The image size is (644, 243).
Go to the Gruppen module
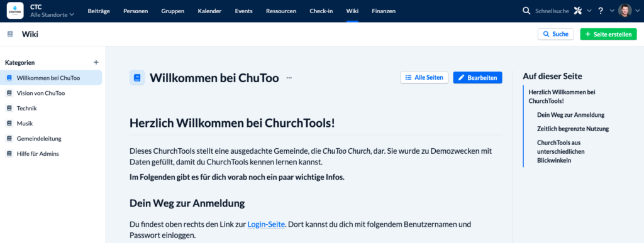pos(172,11)
